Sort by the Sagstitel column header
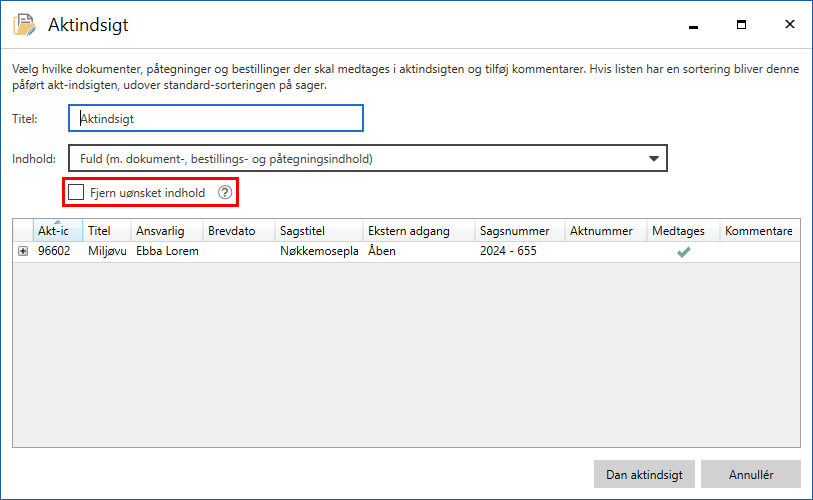Viewport: 813px width, 500px height. tap(315, 231)
